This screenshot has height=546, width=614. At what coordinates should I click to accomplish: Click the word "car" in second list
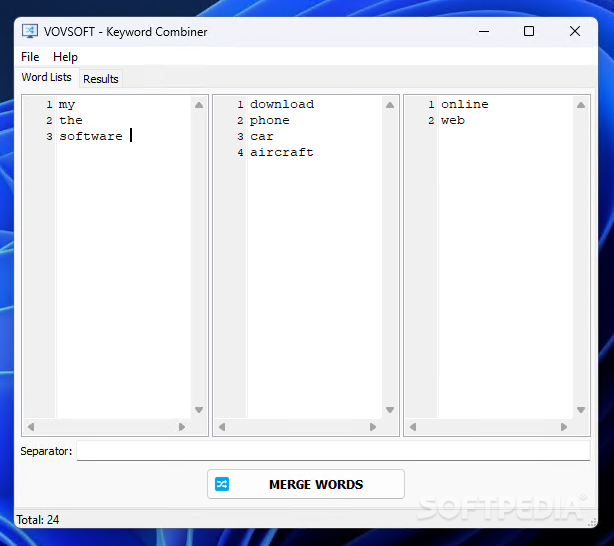(x=262, y=136)
